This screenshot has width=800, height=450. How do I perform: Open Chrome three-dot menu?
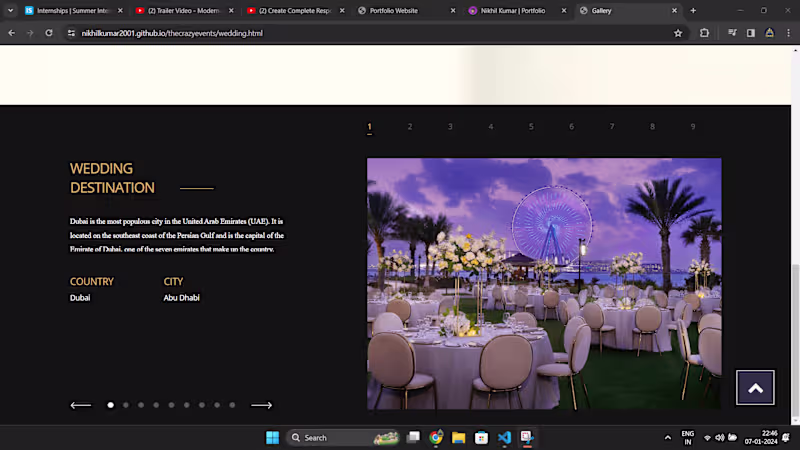coord(788,33)
